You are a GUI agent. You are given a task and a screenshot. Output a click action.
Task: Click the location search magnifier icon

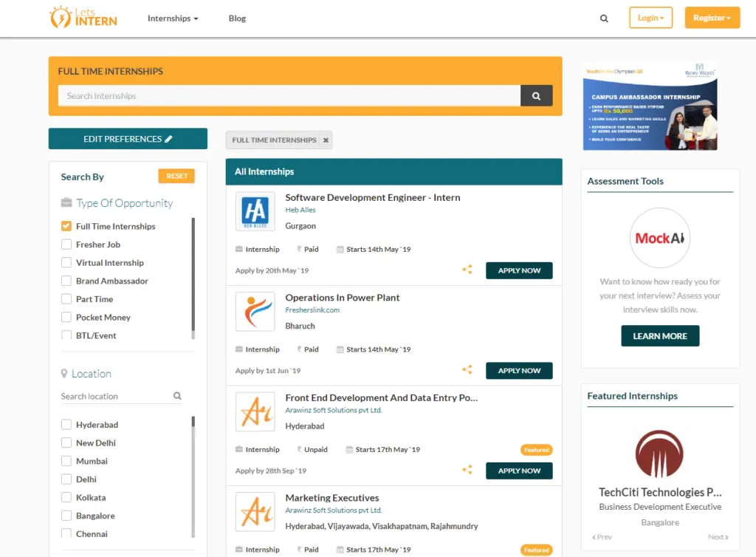tap(177, 396)
